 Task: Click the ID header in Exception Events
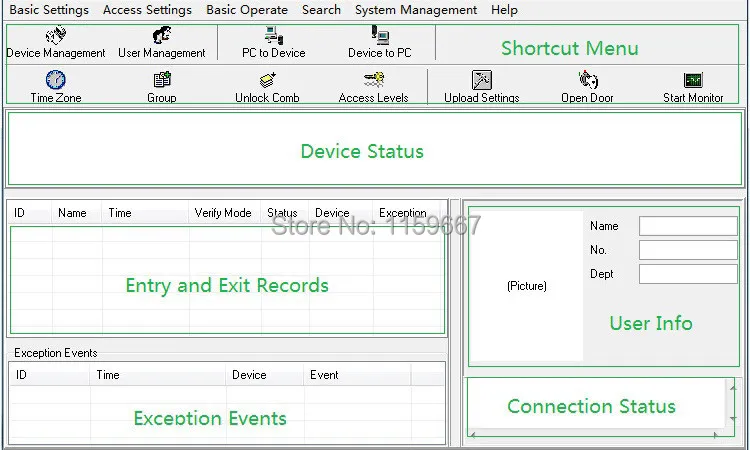(50, 375)
